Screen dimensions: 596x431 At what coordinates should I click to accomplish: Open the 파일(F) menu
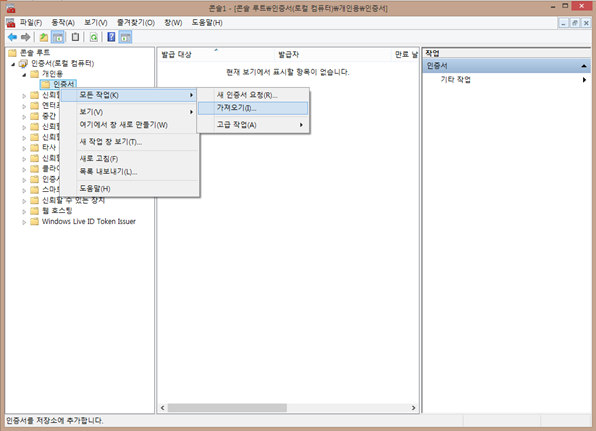point(31,23)
